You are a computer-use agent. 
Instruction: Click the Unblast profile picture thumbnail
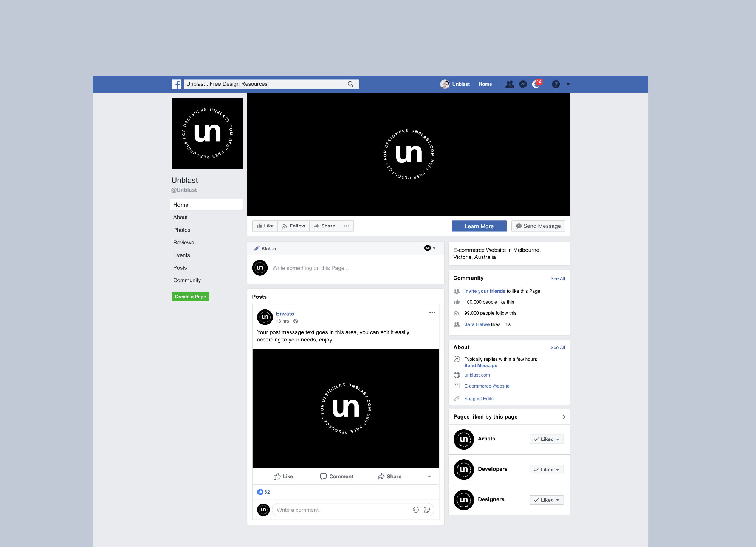(207, 134)
